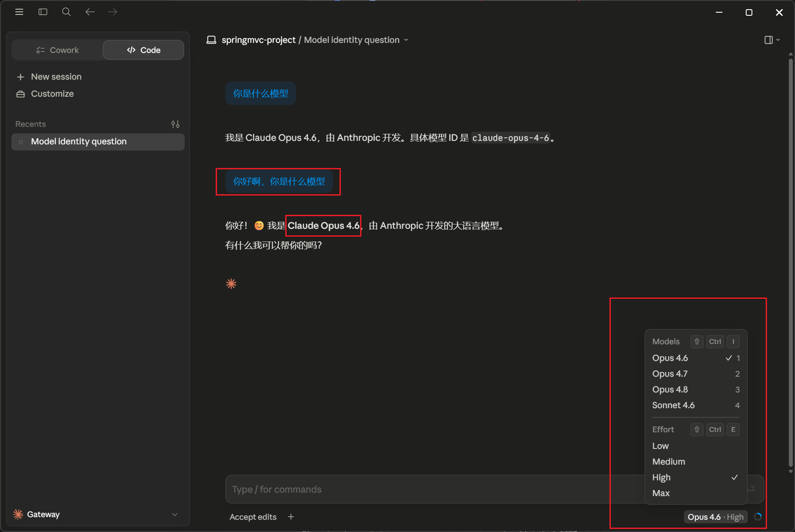The image size is (795, 532).
Task: Toggle the Accept edits mode
Action: pos(253,517)
